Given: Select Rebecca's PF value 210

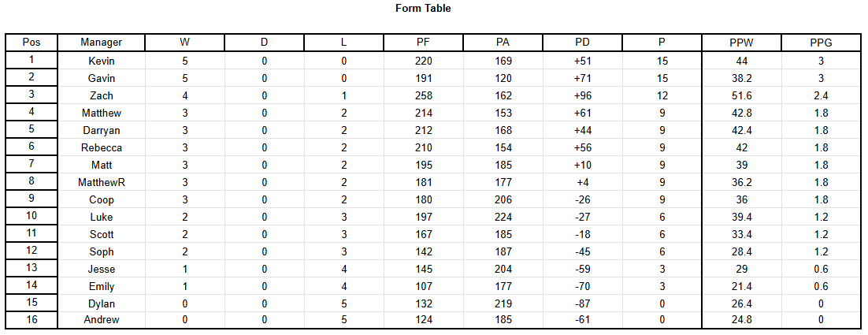Looking at the screenshot, I should [x=424, y=148].
